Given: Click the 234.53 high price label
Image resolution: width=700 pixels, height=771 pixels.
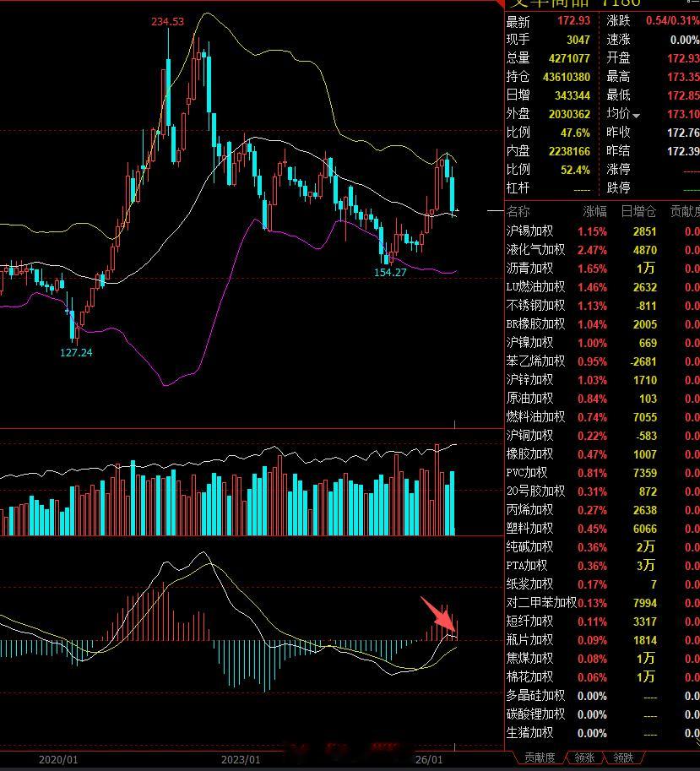Looking at the screenshot, I should tap(168, 22).
